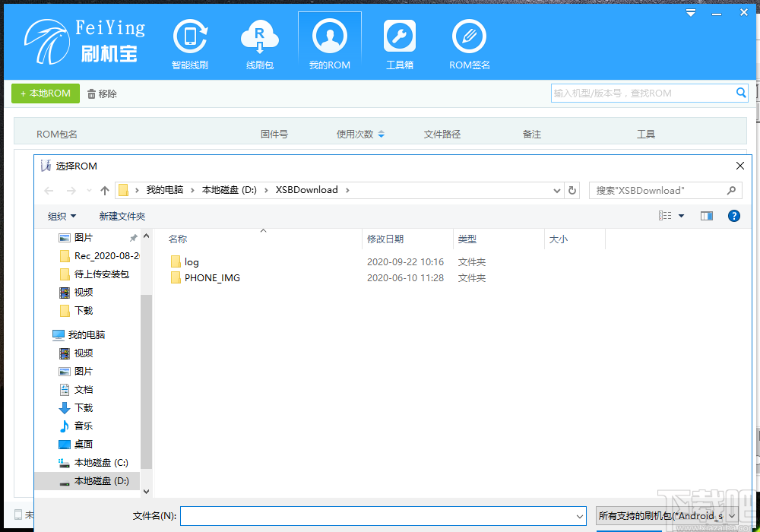
Task: Click the 移除 remove button
Action: tap(103, 94)
